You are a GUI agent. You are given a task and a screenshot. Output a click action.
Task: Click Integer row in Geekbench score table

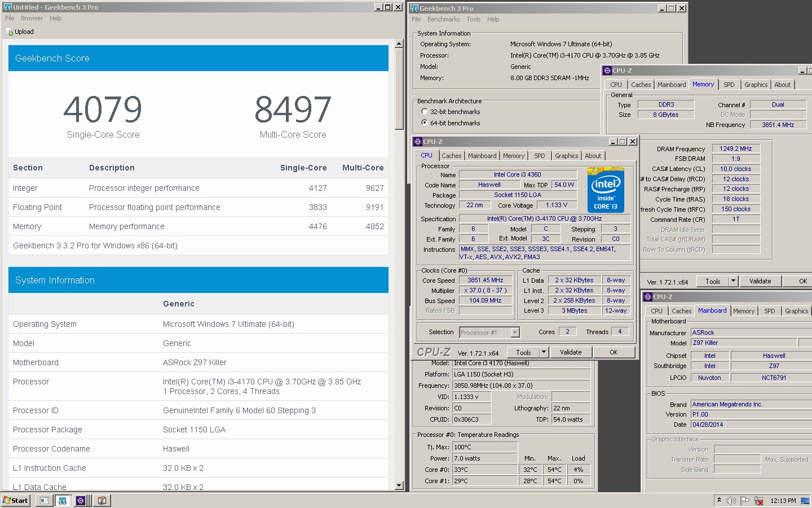pyautogui.click(x=198, y=188)
